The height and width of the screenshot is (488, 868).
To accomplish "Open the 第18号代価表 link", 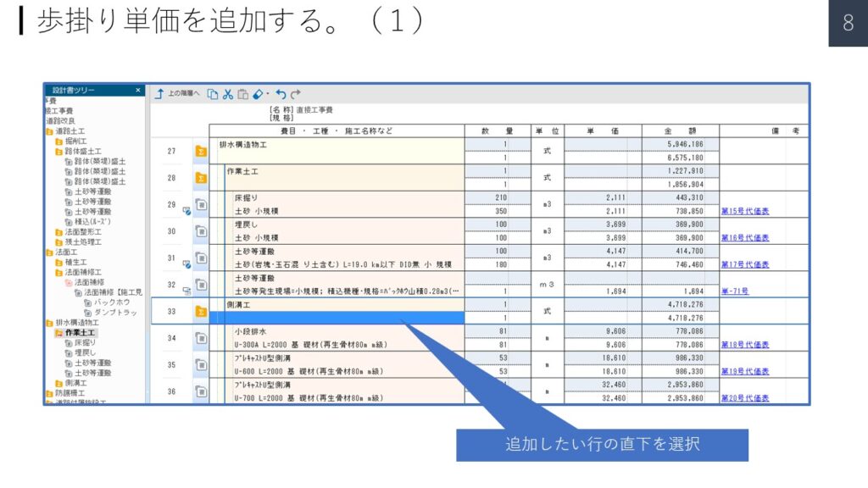I will coord(745,345).
